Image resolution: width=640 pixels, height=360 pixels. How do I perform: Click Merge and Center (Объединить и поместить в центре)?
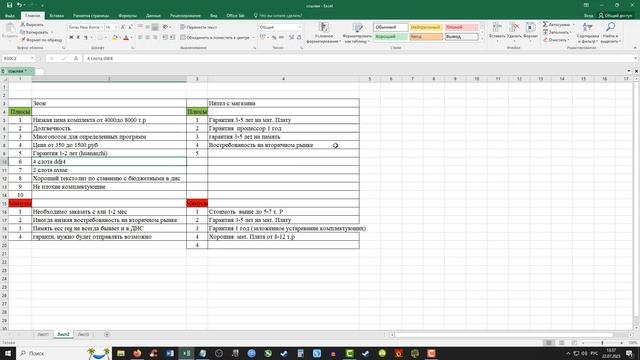coord(215,38)
